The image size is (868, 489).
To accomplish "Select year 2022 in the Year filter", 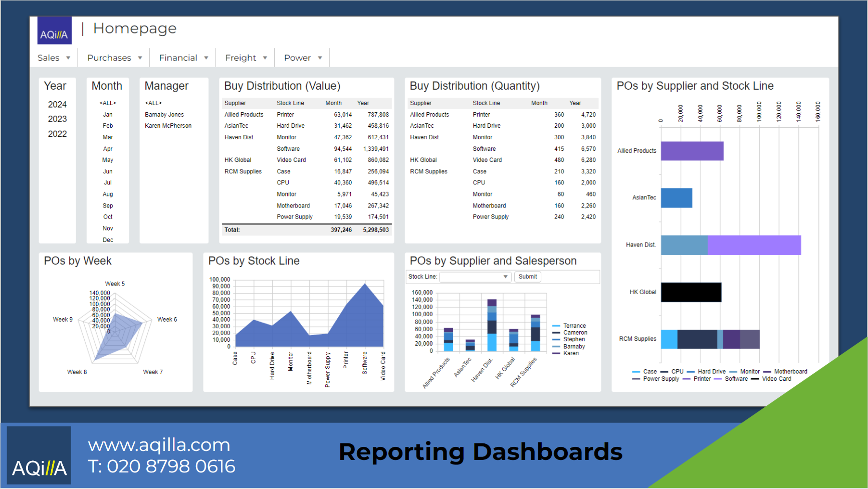I will [x=57, y=134].
